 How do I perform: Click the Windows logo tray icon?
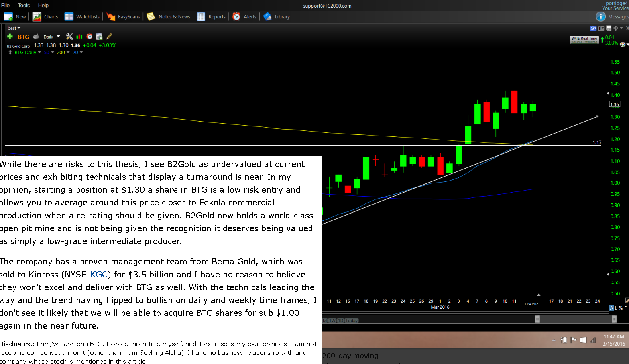[x=583, y=340]
